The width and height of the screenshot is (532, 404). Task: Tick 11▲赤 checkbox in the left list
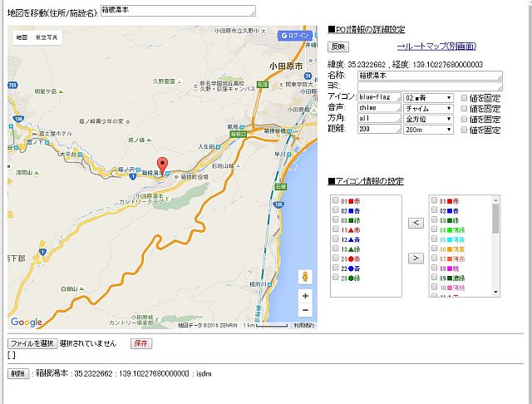coord(336,229)
